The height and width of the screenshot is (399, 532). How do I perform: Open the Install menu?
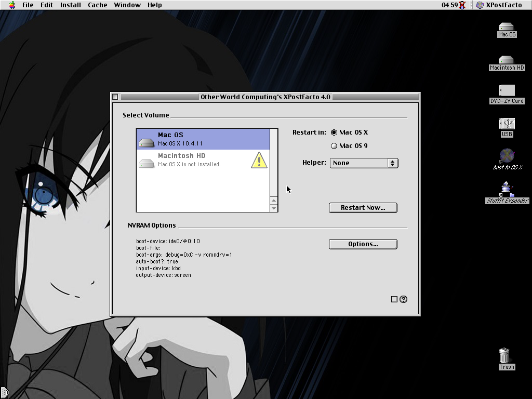pos(71,5)
